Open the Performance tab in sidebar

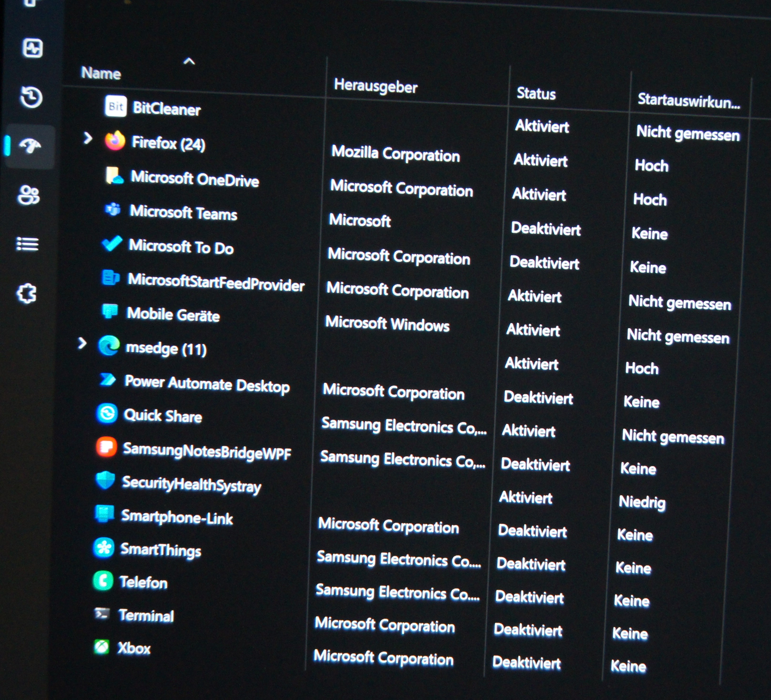33,48
